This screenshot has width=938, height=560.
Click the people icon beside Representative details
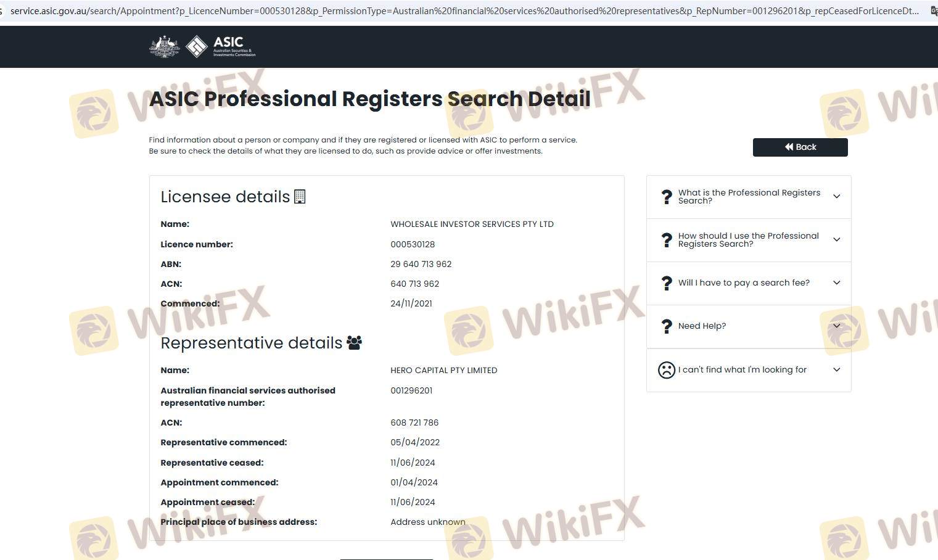coord(354,342)
